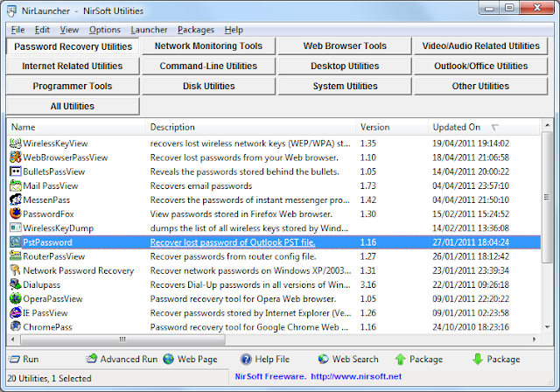Open the http://www.nirsoft.net link
Screen dimensions: 560x392
point(356,376)
